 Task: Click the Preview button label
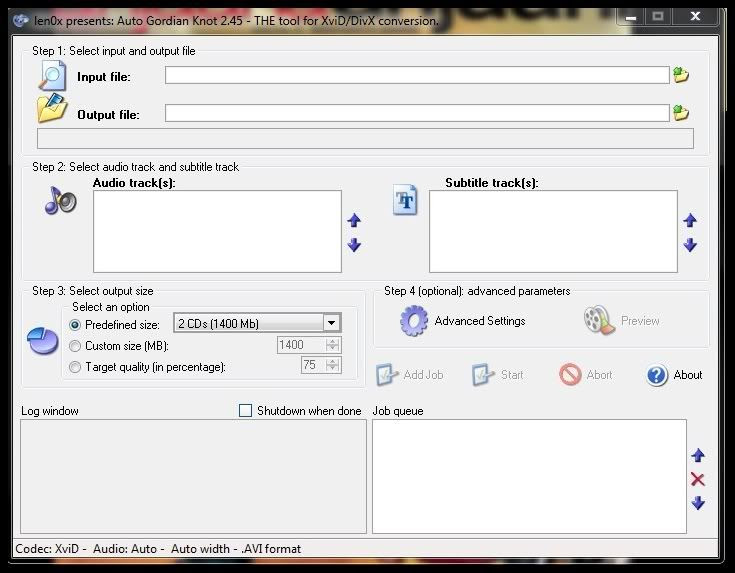click(640, 321)
